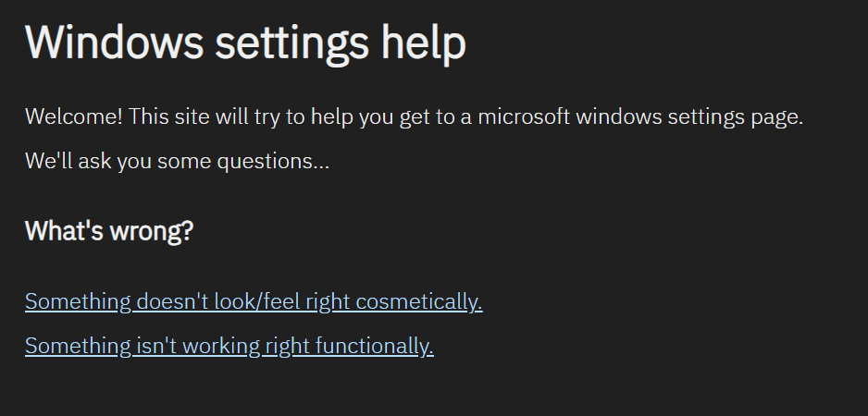Click the word "cosmetically" in the first link
Viewport: 868px width, 416px height.
(x=420, y=301)
